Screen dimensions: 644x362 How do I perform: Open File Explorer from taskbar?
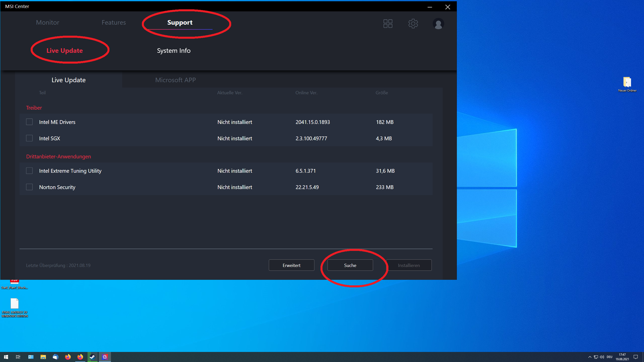pos(43,357)
